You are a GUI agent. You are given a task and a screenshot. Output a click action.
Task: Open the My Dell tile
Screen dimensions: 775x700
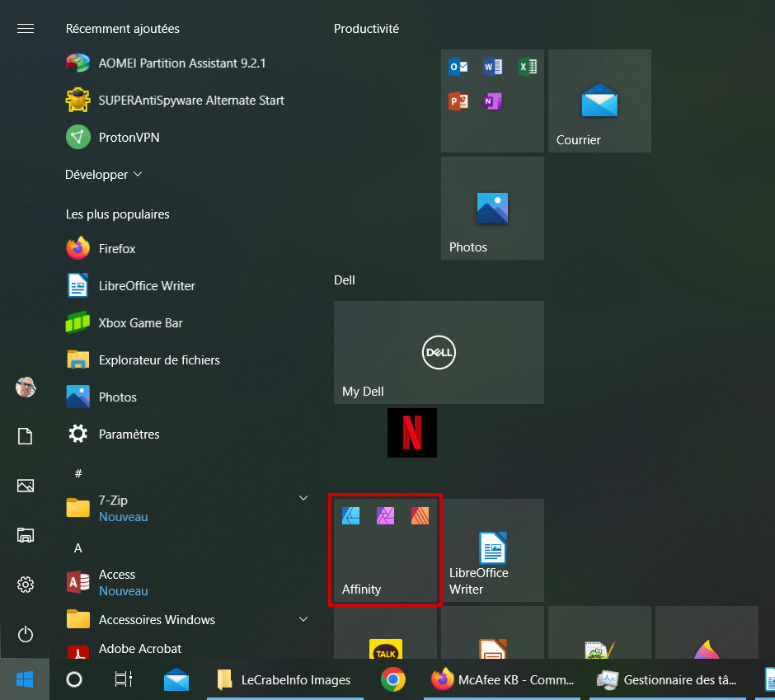pos(439,352)
